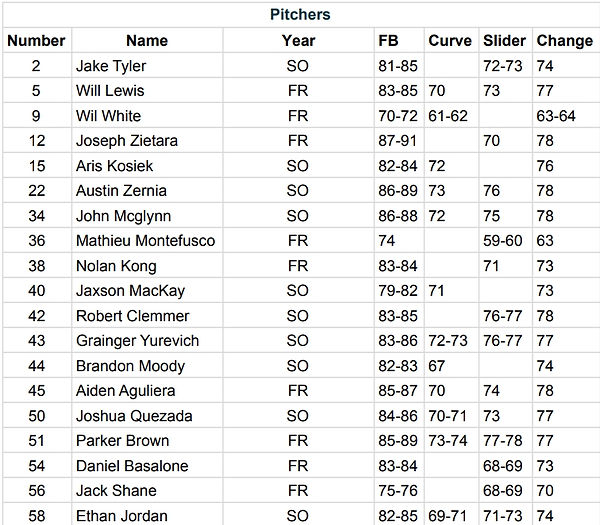Viewport: 600px width, 525px height.
Task: Select Wil White's change value 63-64
Action: [x=556, y=116]
